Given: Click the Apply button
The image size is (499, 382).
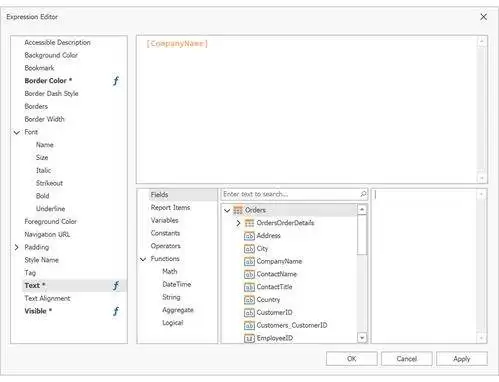Looking at the screenshot, I should click(x=462, y=359).
